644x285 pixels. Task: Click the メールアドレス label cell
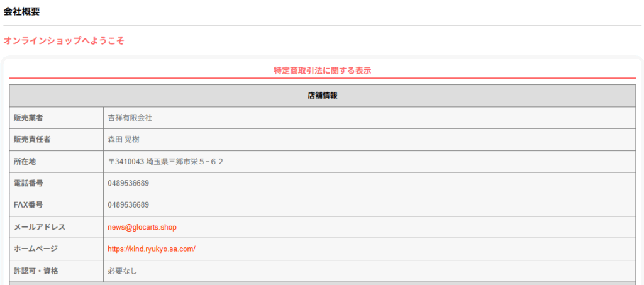point(56,227)
